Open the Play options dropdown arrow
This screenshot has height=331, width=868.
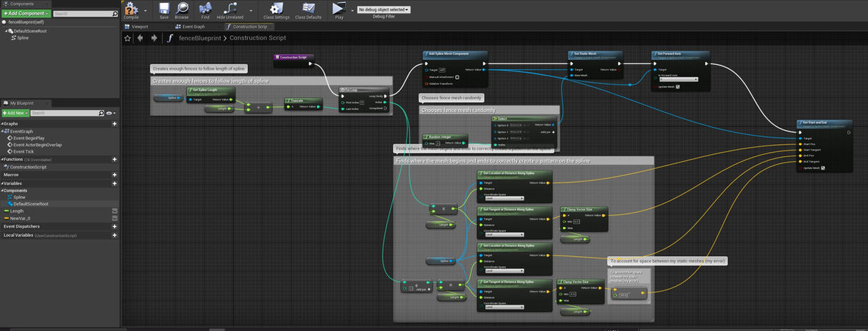351,11
